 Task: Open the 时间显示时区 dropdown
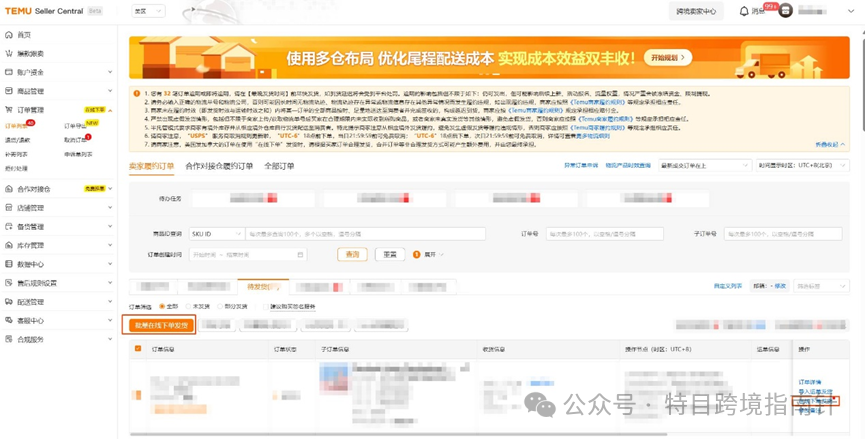click(802, 165)
